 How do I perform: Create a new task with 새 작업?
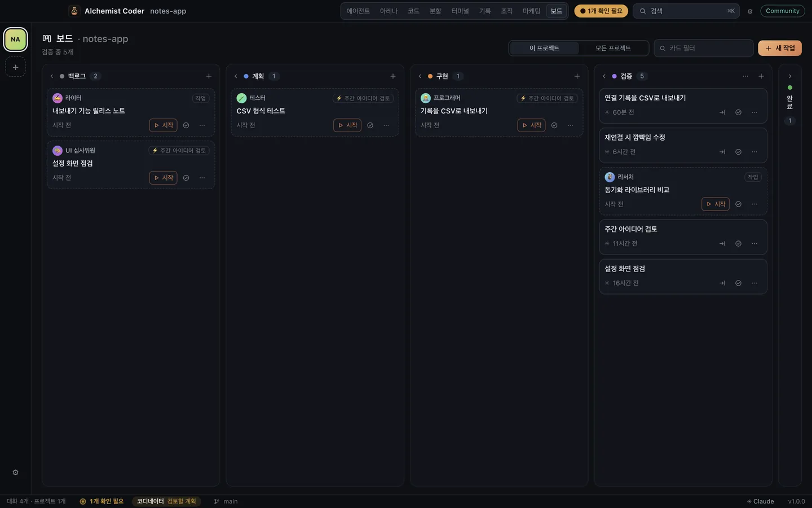pos(780,48)
